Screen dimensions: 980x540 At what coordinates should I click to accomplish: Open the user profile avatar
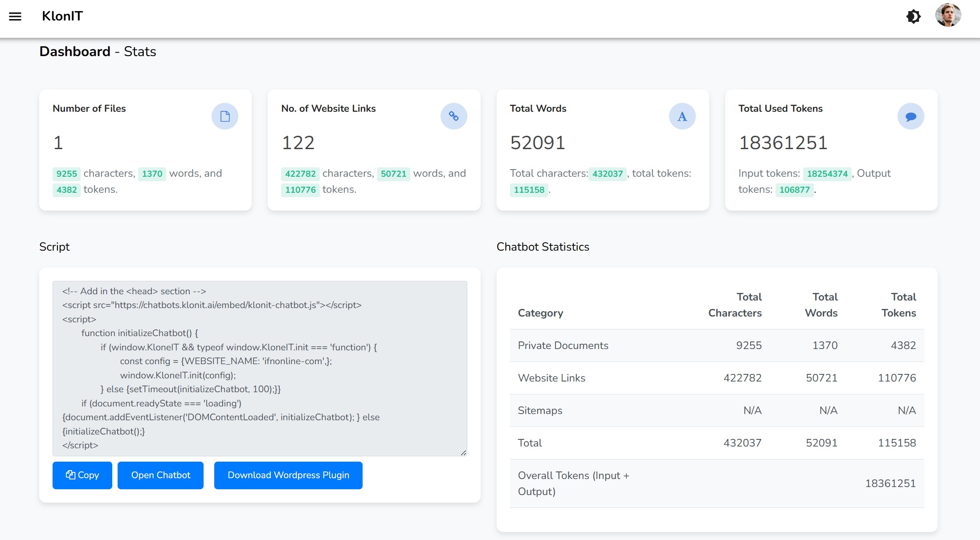pos(948,16)
